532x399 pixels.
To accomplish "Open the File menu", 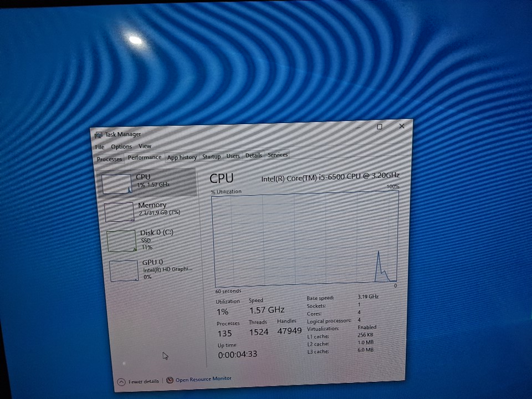I will click(100, 147).
